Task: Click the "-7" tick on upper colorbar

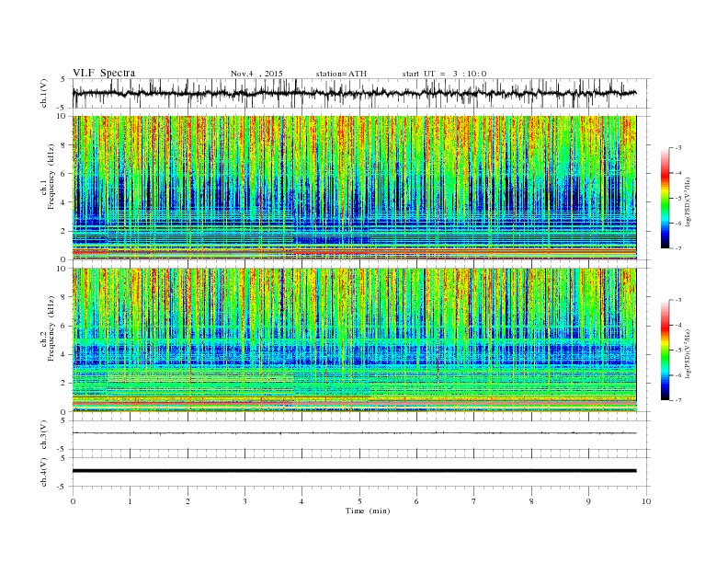Action: [x=677, y=248]
